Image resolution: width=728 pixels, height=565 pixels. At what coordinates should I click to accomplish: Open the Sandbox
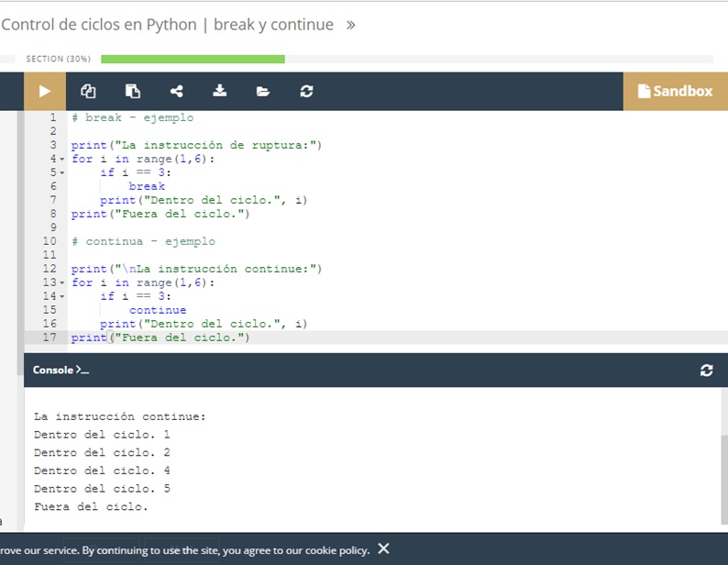click(675, 91)
